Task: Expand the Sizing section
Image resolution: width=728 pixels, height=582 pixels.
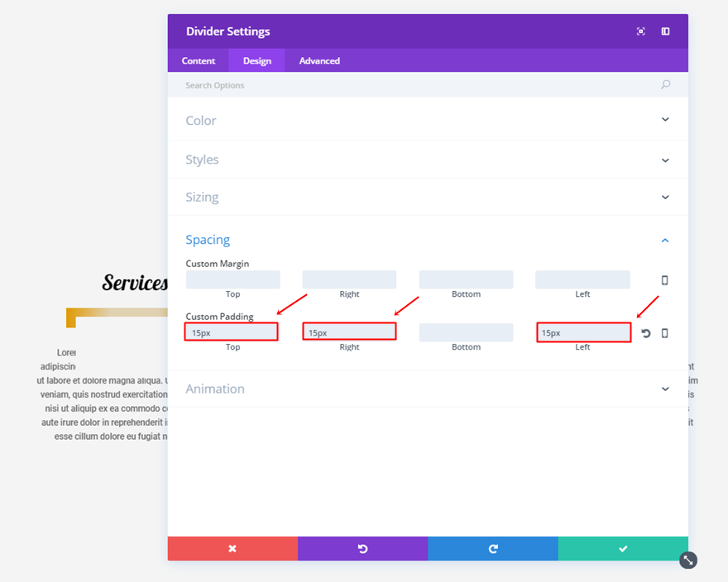Action: (x=665, y=198)
